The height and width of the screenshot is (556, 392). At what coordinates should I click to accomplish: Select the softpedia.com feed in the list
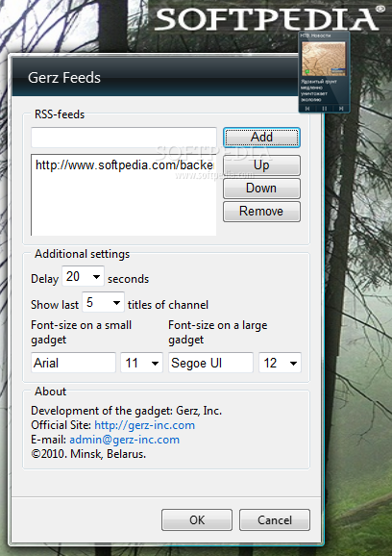pos(124,164)
